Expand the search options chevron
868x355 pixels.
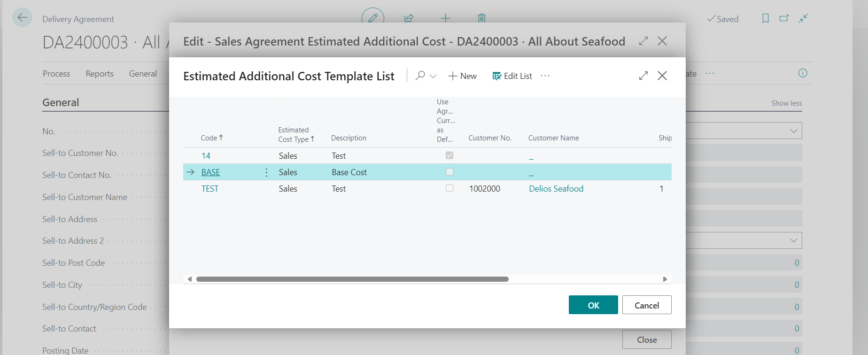[x=433, y=76]
